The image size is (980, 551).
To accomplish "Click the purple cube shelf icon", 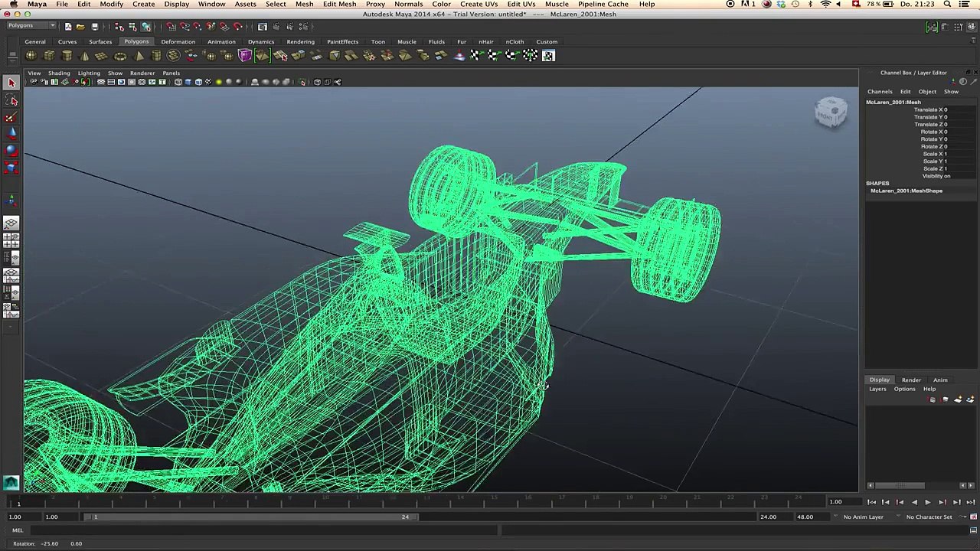I will point(244,56).
